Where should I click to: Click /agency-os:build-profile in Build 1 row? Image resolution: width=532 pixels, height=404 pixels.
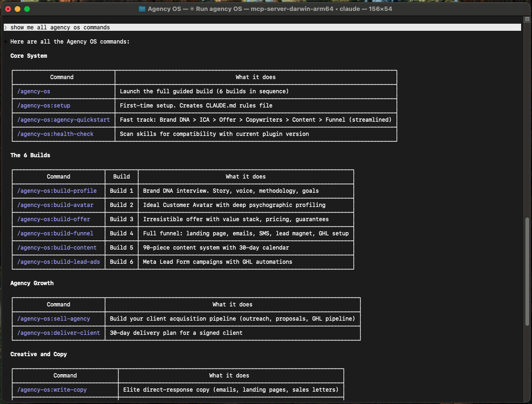tap(57, 190)
